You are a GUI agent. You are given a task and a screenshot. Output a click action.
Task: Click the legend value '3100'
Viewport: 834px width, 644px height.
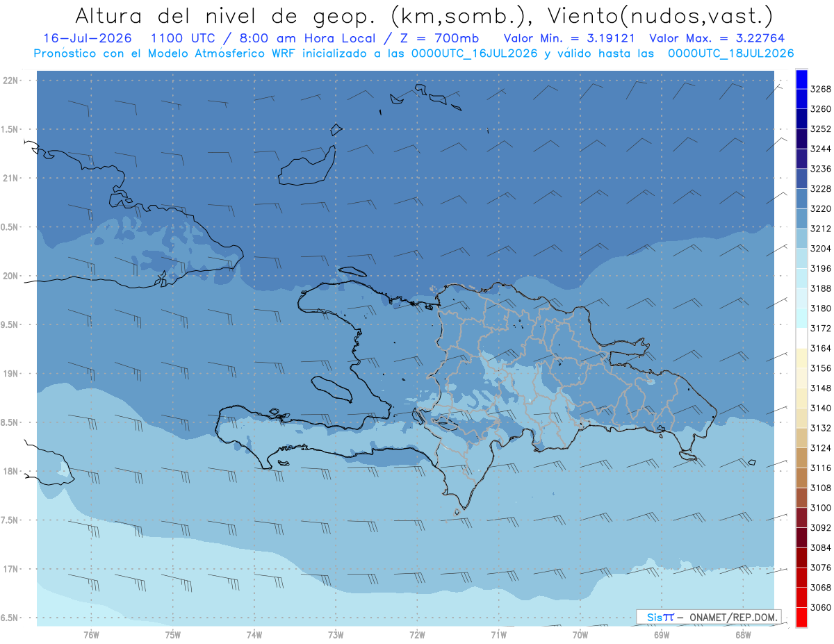821,508
